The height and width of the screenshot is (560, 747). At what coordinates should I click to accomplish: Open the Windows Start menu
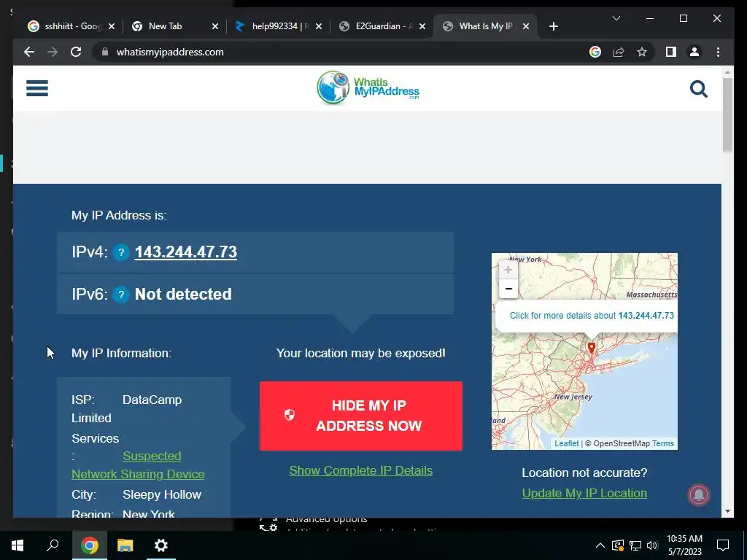[x=18, y=545]
